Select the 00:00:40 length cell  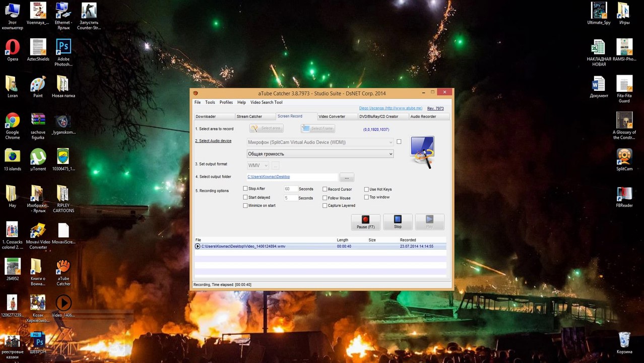tap(344, 246)
